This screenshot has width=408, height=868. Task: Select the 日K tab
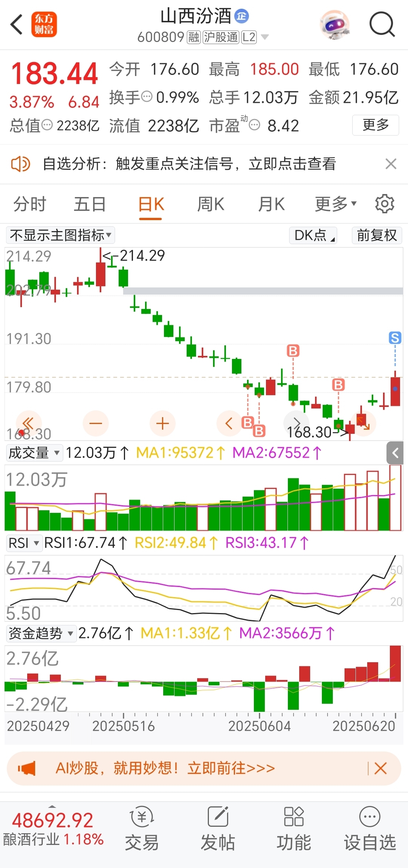151,204
